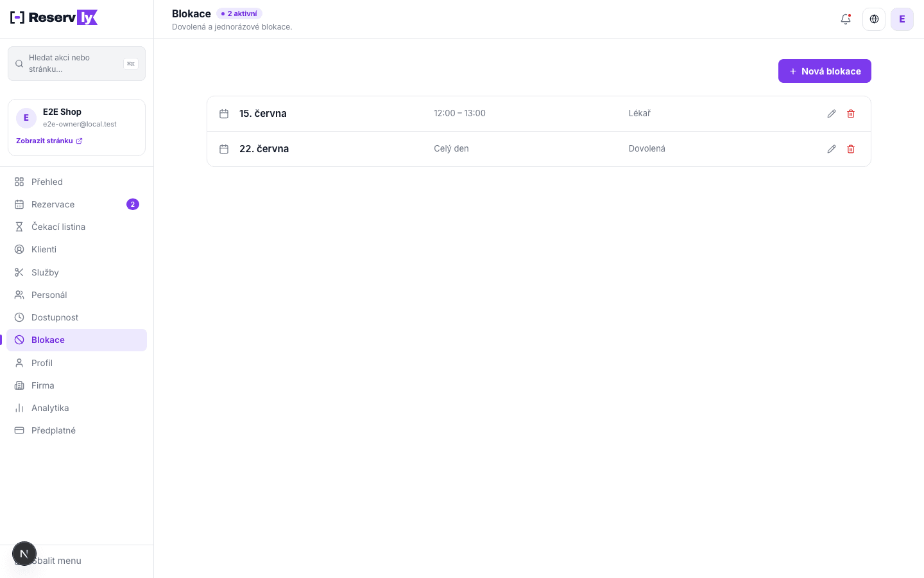Delete the 15. června blokace
The width and height of the screenshot is (924, 578).
click(851, 114)
